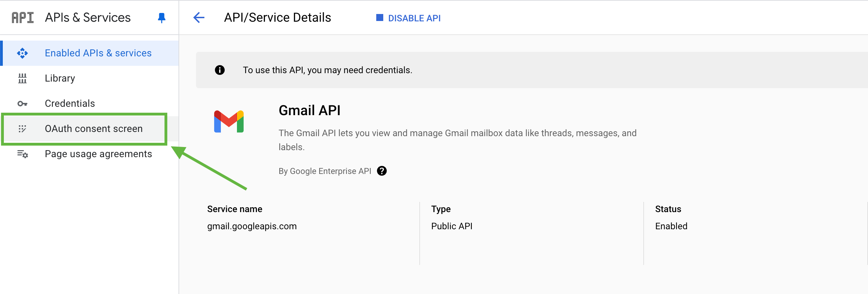Click the Enabled status value
Image resolution: width=868 pixels, height=294 pixels.
671,226
